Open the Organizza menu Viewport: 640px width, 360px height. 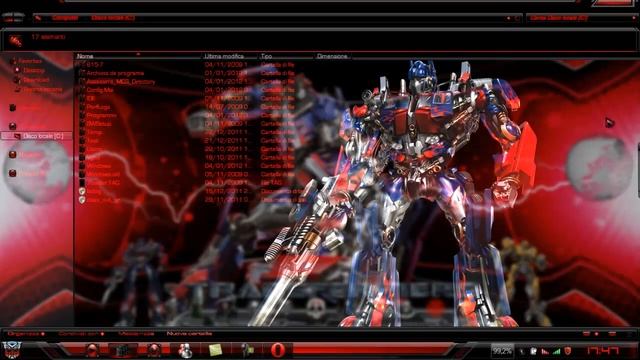(x=26, y=334)
